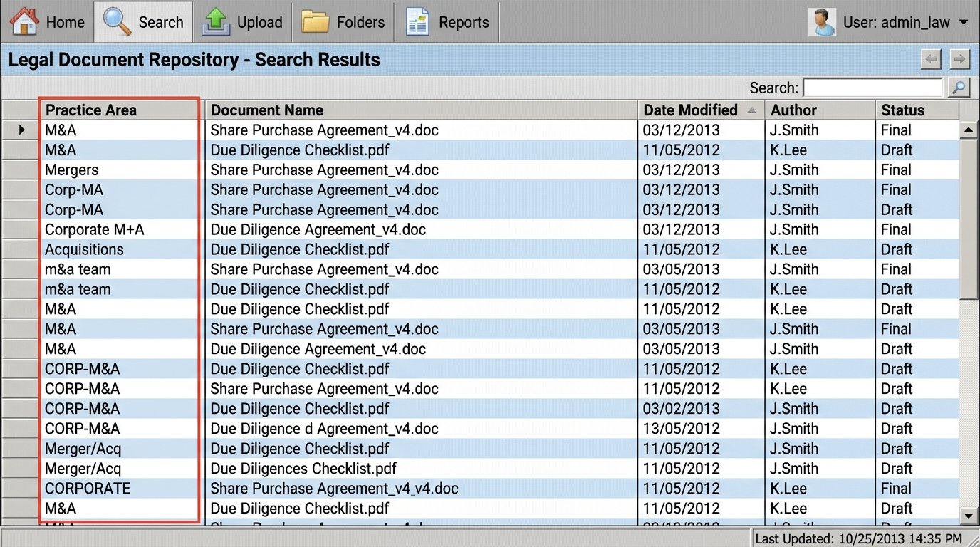Select the Search magnifier toolbar icon
This screenshot has height=547, width=980.
tap(115, 21)
